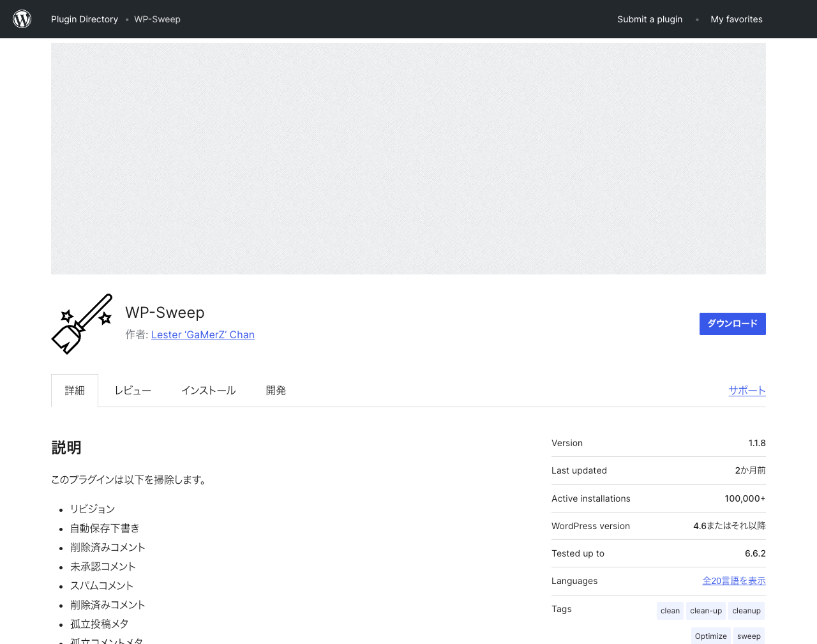Open the Plugin Directory link
Screen dimensions: 817x644
tap(84, 19)
